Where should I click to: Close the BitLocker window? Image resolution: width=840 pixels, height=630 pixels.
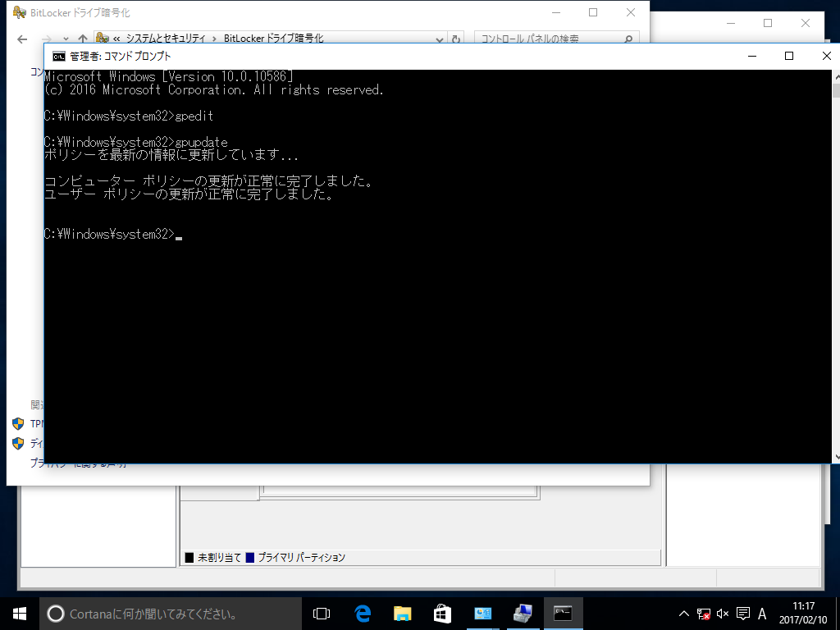click(631, 12)
